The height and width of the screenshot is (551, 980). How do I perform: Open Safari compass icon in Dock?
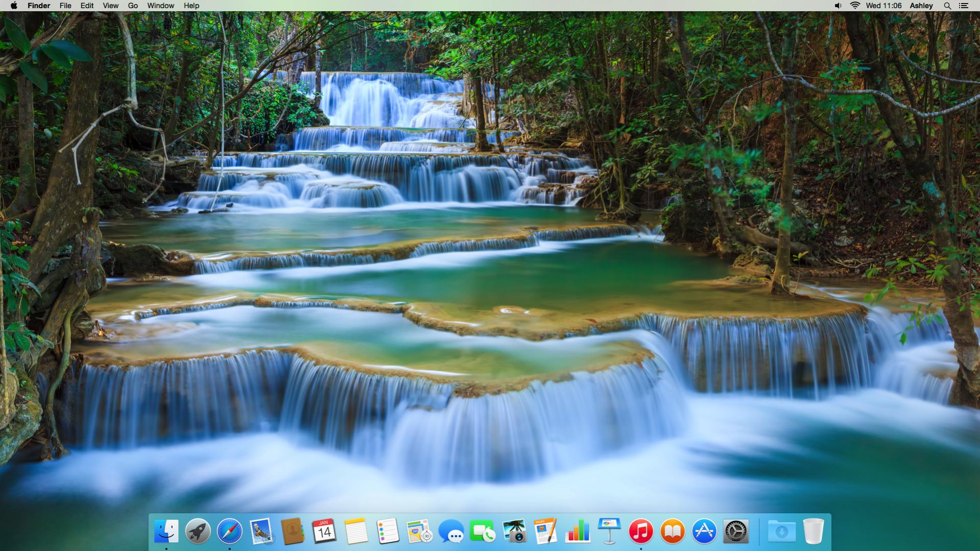pyautogui.click(x=229, y=531)
